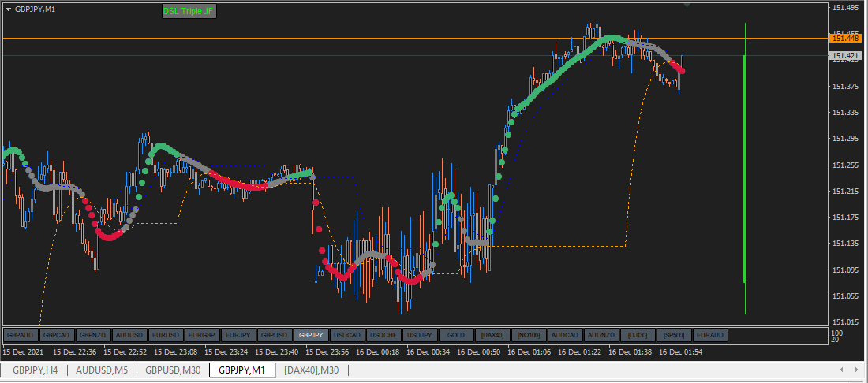This screenshot has width=868, height=383.
Task: Open the GBPJPY,H4 chart tab
Action: [34, 370]
